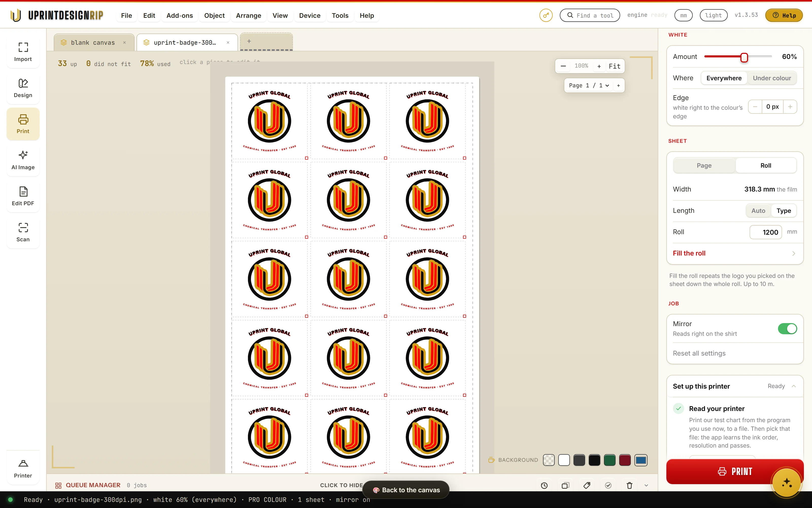Open the AI Image tool
This screenshot has width=812, height=508.
point(23,160)
